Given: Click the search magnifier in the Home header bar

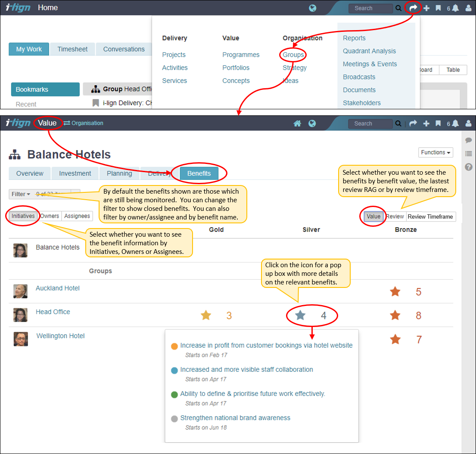Looking at the screenshot, I should (398, 8).
